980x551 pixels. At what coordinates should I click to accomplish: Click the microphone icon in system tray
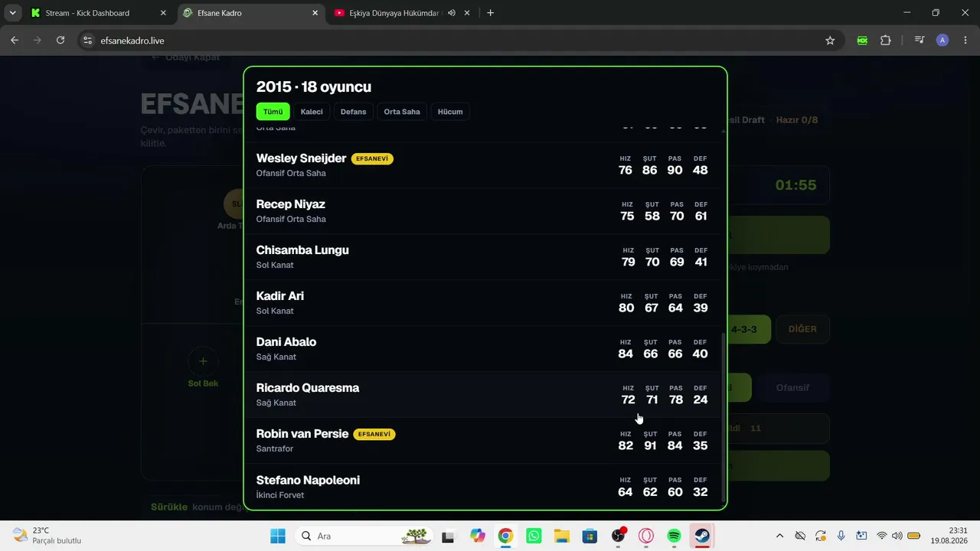pos(841,536)
